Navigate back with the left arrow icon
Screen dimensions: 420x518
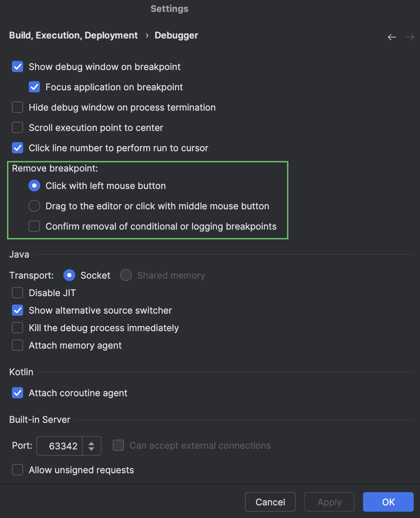click(392, 37)
